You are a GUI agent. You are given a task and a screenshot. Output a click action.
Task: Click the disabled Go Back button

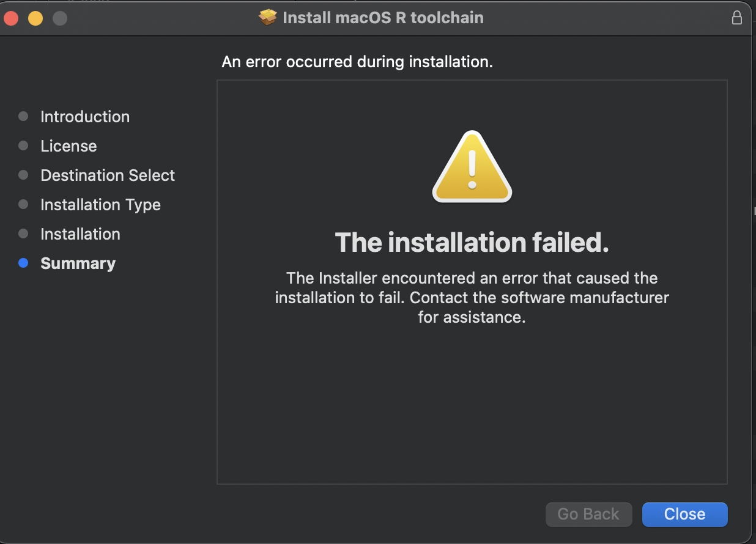pos(588,514)
